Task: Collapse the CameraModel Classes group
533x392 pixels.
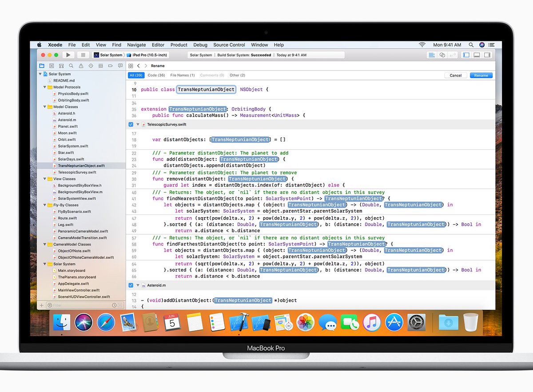Action: [45, 244]
